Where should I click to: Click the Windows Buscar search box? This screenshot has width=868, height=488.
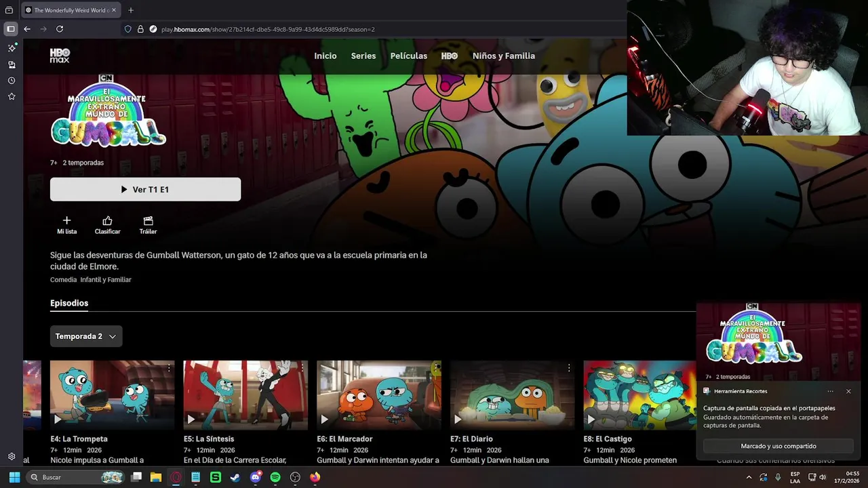tap(76, 477)
